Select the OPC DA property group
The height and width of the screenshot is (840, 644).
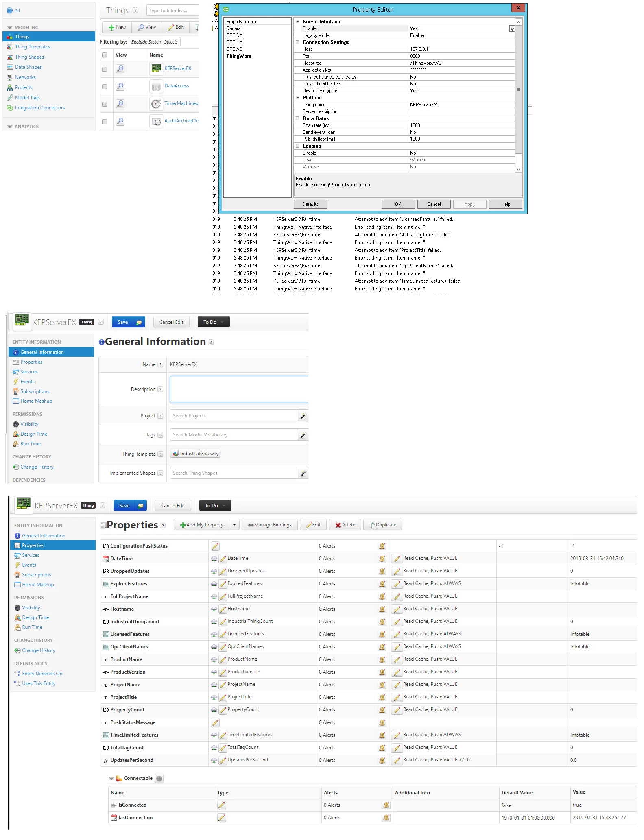tap(234, 35)
